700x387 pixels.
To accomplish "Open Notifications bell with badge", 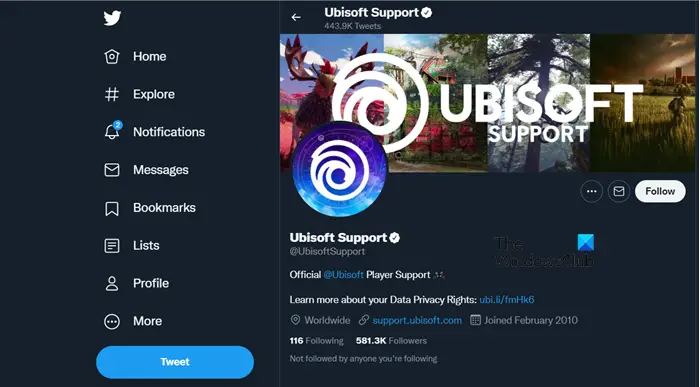I will 112,130.
